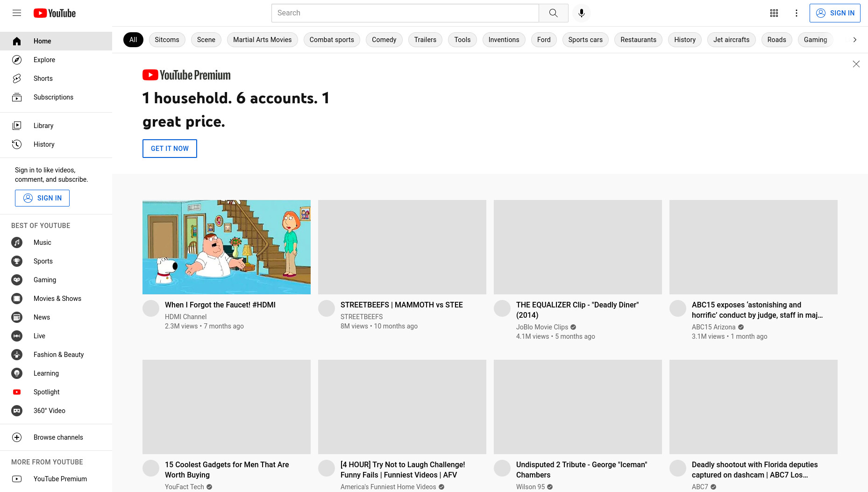
Task: Open the video title "THE EQUALIZER Clip - Deadly Diner"
Action: 577,310
